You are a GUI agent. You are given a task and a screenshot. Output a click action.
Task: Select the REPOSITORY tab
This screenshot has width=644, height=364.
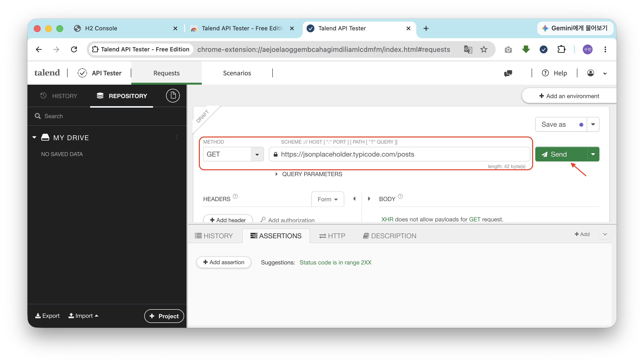tap(122, 96)
